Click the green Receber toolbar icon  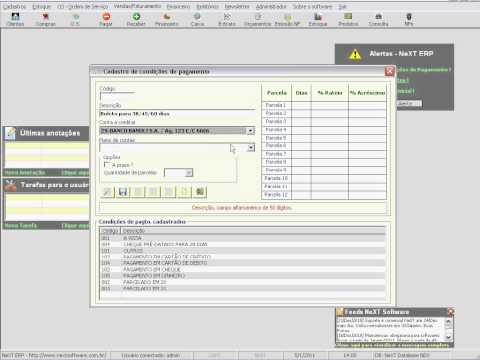click(x=136, y=19)
